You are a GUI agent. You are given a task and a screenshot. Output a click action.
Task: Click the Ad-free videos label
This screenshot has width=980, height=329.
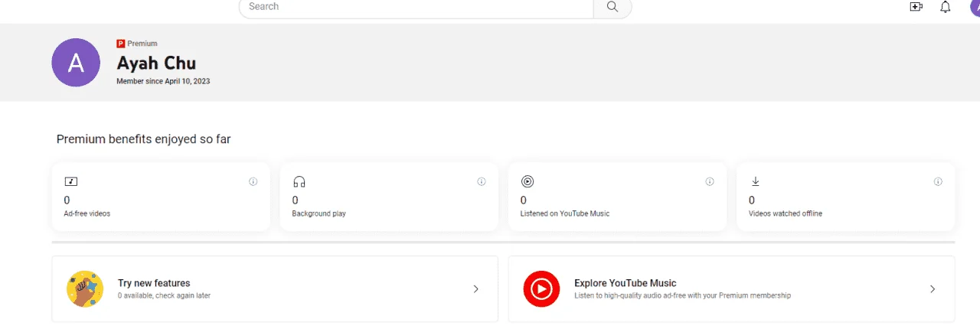[87, 213]
